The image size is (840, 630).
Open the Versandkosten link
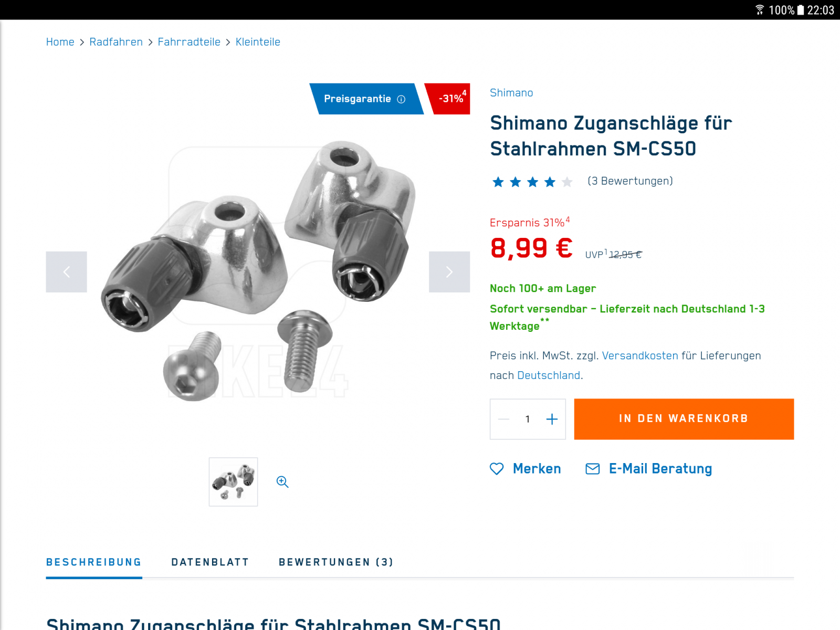click(x=640, y=355)
